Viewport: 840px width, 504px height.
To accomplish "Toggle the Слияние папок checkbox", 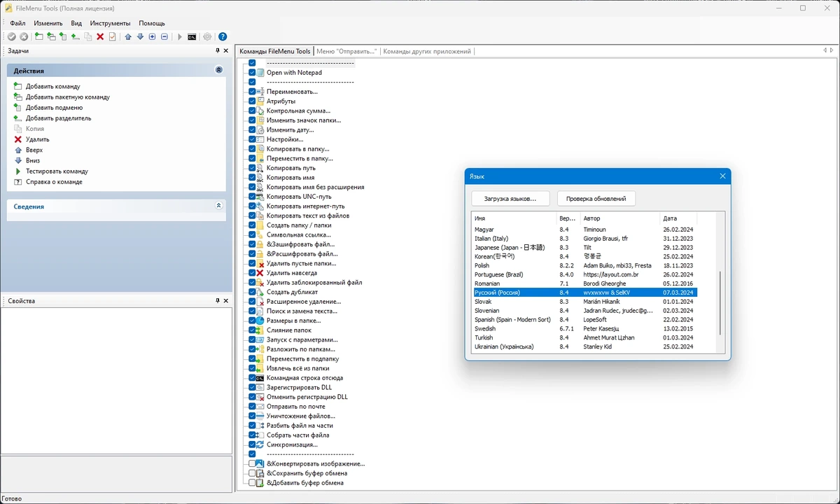I will [252, 330].
